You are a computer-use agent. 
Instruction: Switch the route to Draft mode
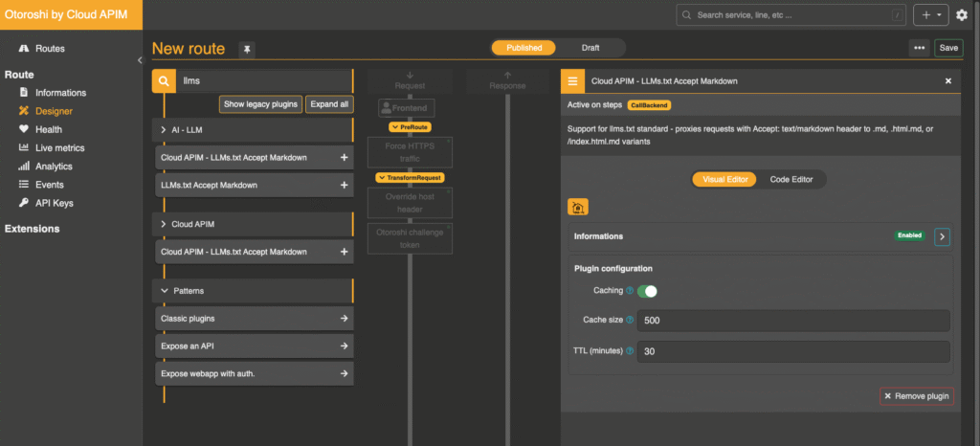coord(590,48)
